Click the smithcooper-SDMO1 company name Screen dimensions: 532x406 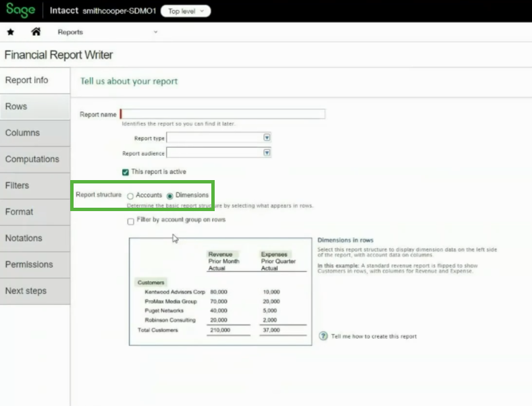point(119,11)
